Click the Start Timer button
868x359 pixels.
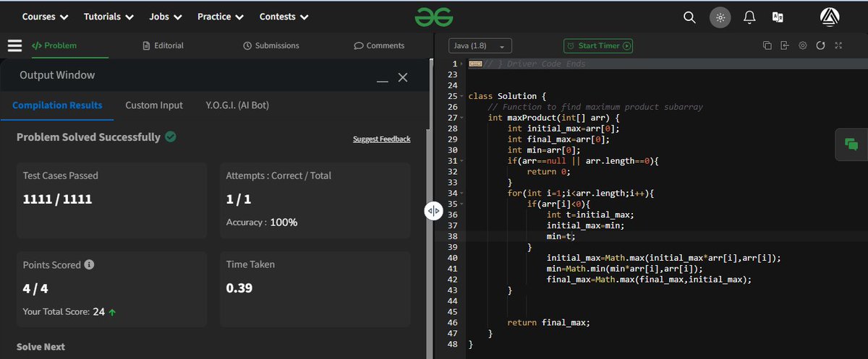(598, 46)
